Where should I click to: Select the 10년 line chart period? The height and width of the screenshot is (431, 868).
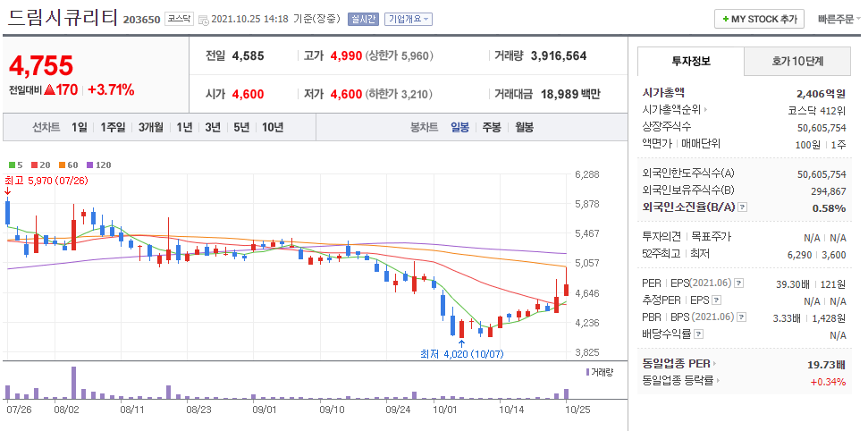273,127
